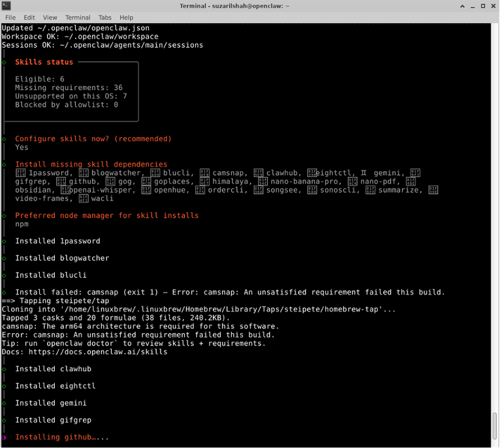Open the Help menu

click(x=126, y=18)
